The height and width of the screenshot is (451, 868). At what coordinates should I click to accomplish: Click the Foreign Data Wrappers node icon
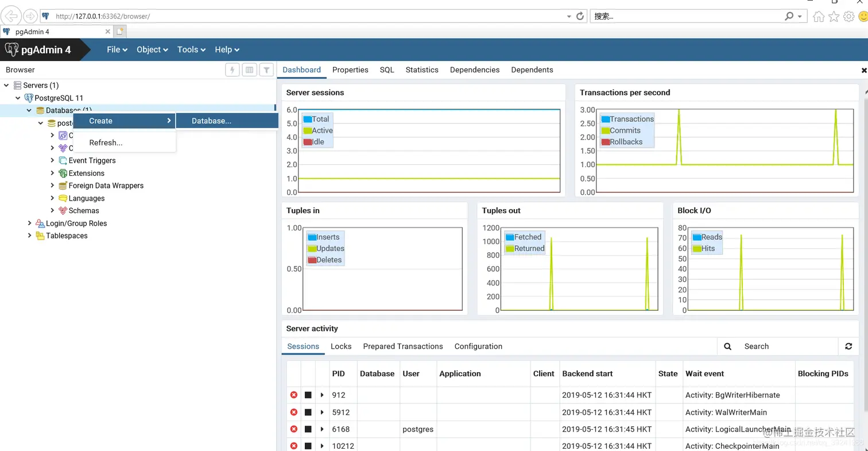pos(63,186)
